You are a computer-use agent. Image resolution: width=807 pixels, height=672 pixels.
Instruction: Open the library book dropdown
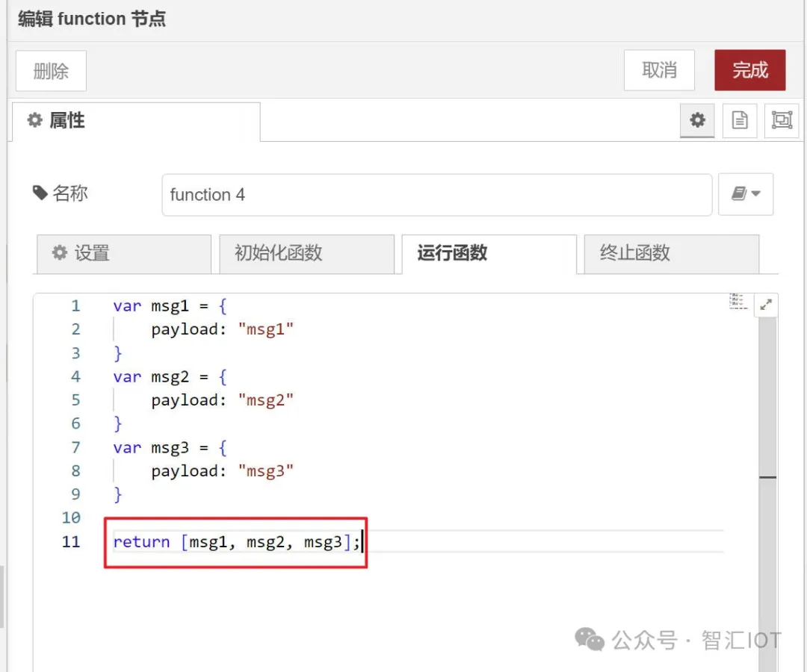pos(746,194)
